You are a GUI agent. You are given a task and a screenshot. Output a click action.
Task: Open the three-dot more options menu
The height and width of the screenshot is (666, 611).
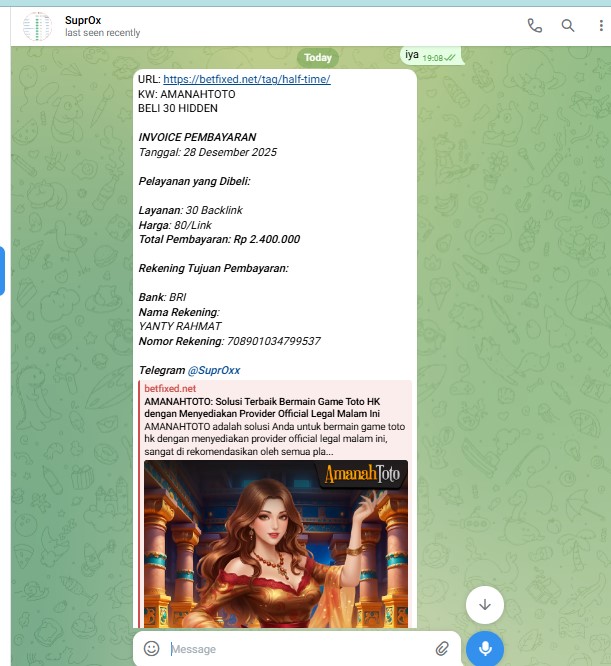click(x=599, y=26)
